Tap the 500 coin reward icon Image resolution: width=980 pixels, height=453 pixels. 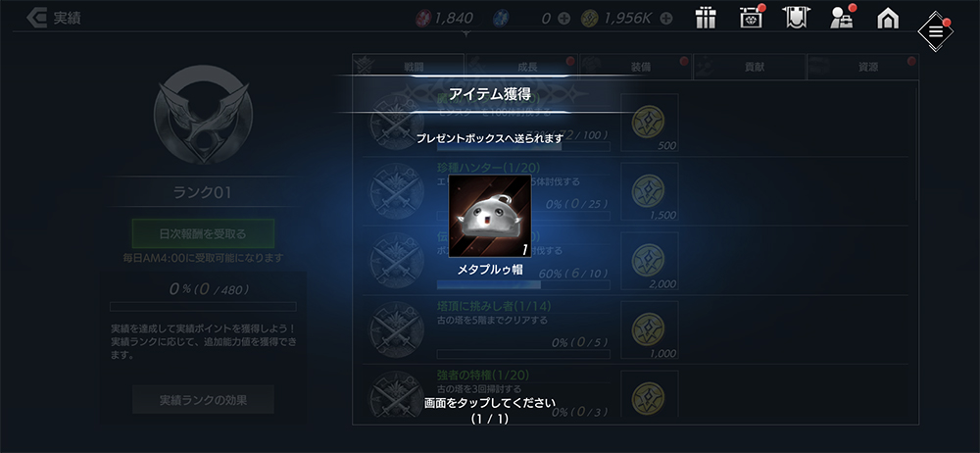[650, 122]
